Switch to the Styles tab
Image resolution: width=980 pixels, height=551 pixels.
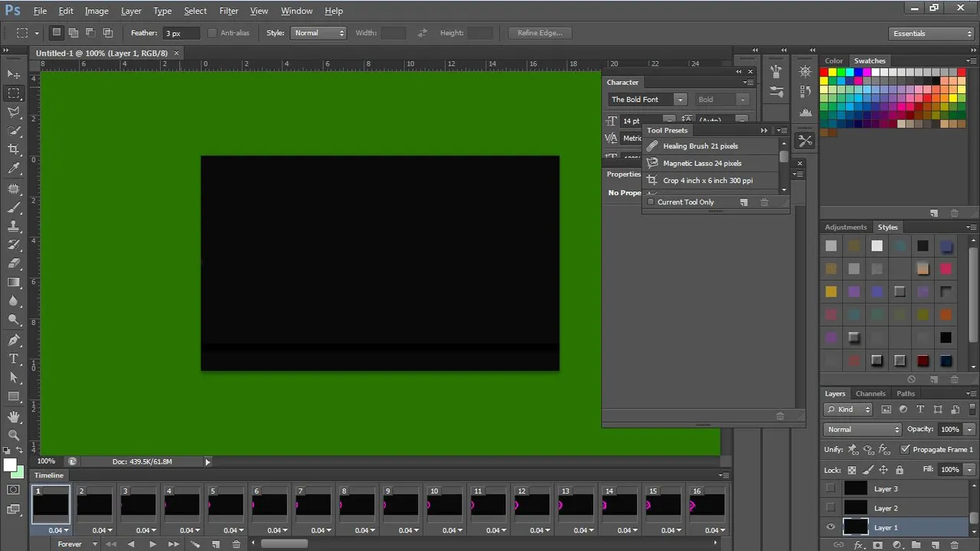click(887, 227)
